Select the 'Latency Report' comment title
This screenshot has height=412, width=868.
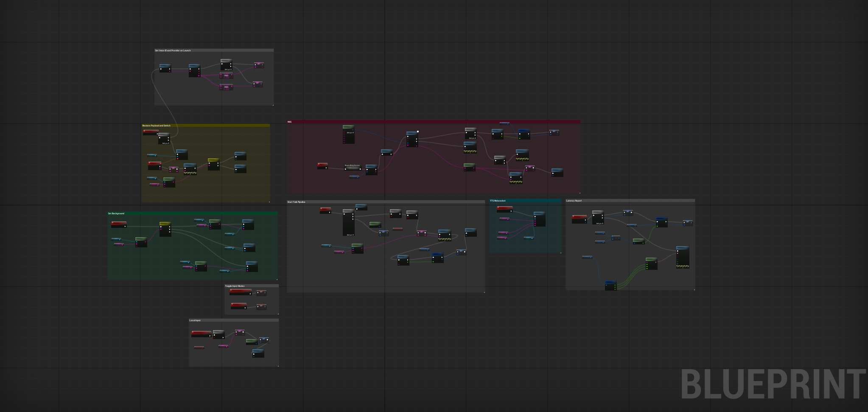(x=574, y=201)
